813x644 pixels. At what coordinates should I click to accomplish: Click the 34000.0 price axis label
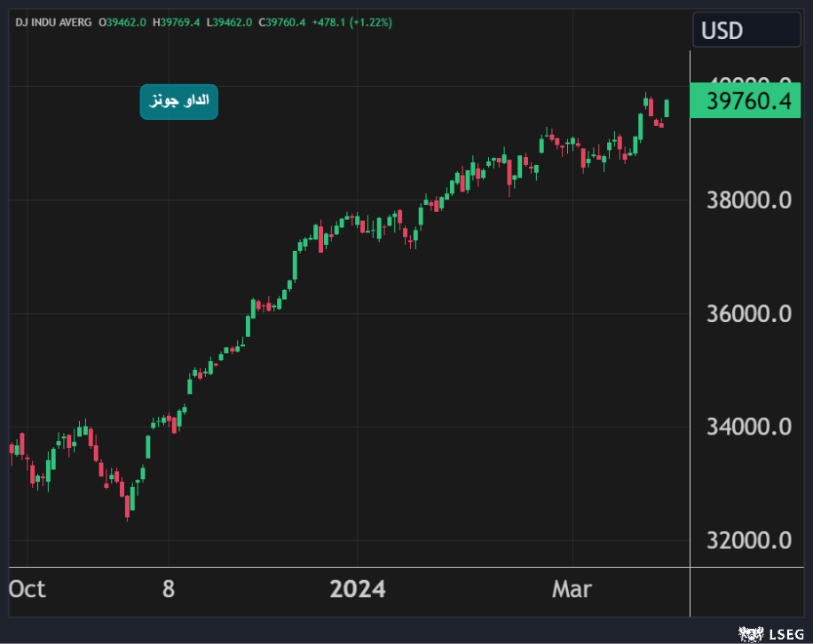click(748, 427)
